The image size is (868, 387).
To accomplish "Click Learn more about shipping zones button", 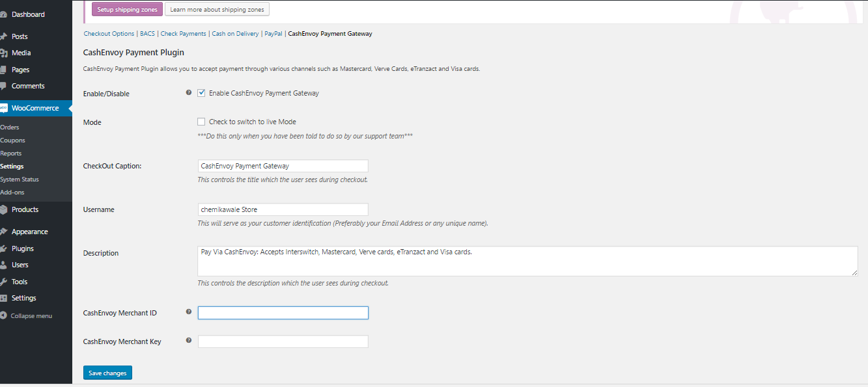I will (x=217, y=9).
